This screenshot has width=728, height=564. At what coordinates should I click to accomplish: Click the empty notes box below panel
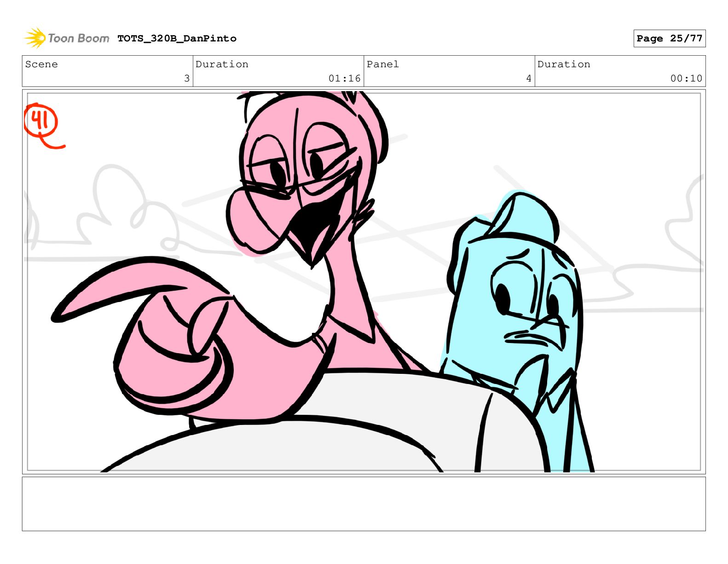364,504
